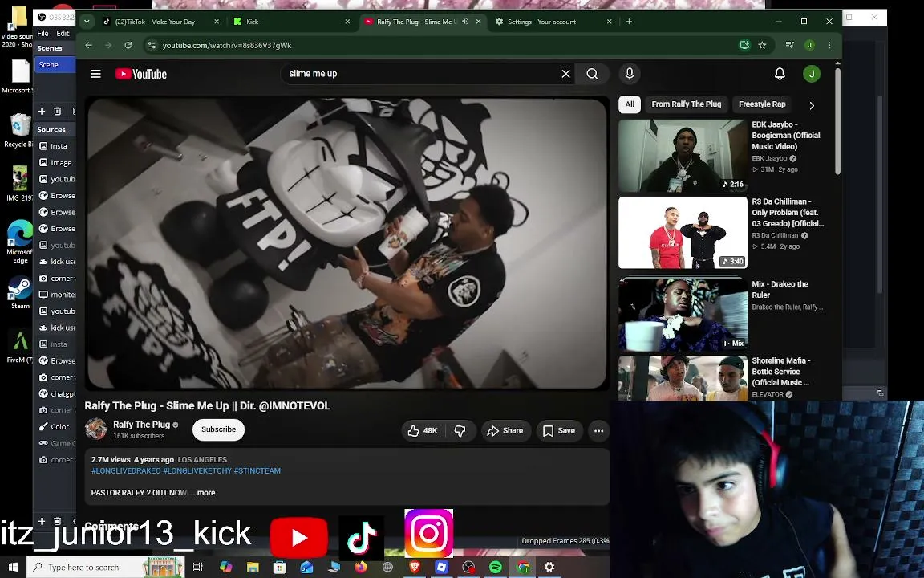Reload the YouTube page

pos(128,45)
